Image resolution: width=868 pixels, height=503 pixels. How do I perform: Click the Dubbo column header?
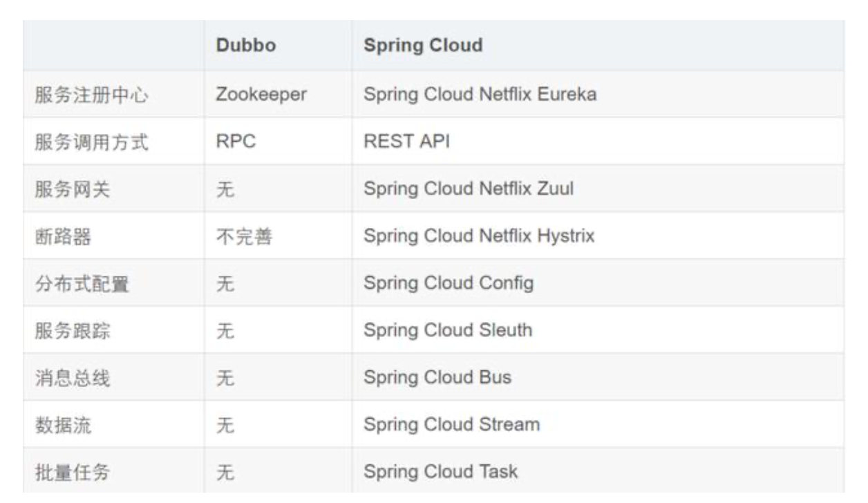point(246,46)
